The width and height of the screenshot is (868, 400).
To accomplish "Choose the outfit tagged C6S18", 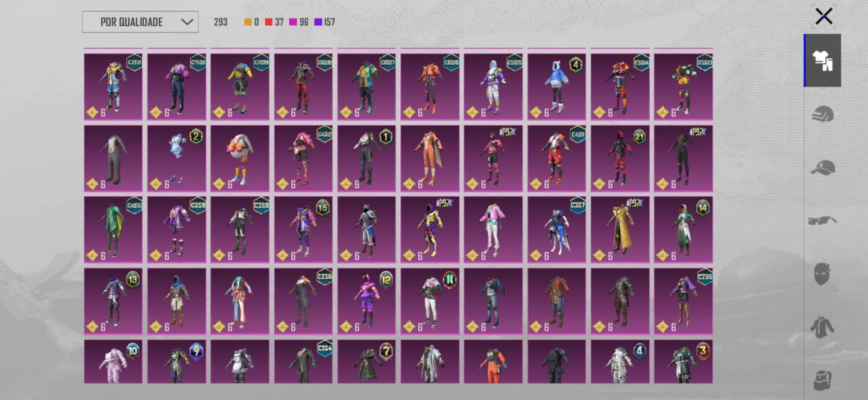I will click(x=303, y=87).
